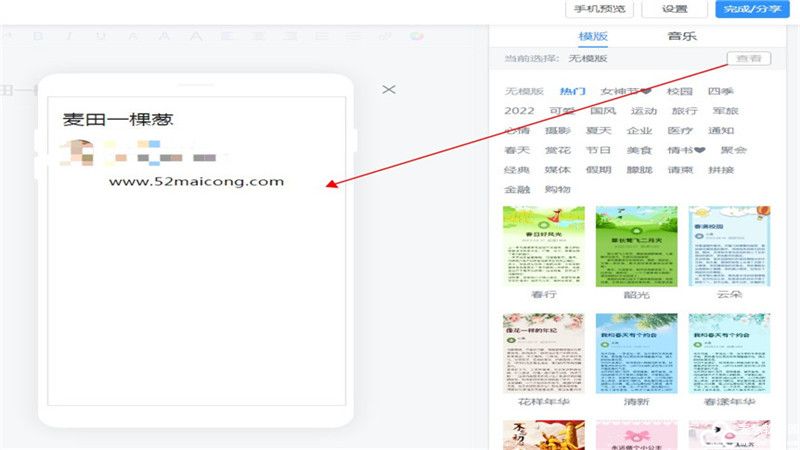Click the 查看 button beside current selection

click(x=748, y=59)
